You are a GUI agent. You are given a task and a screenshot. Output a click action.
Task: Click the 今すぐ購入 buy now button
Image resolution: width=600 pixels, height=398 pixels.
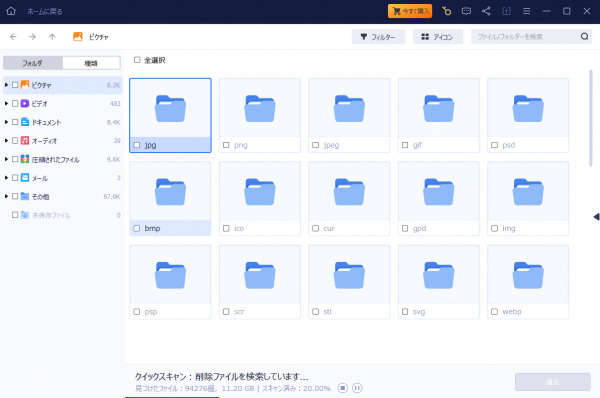click(410, 11)
